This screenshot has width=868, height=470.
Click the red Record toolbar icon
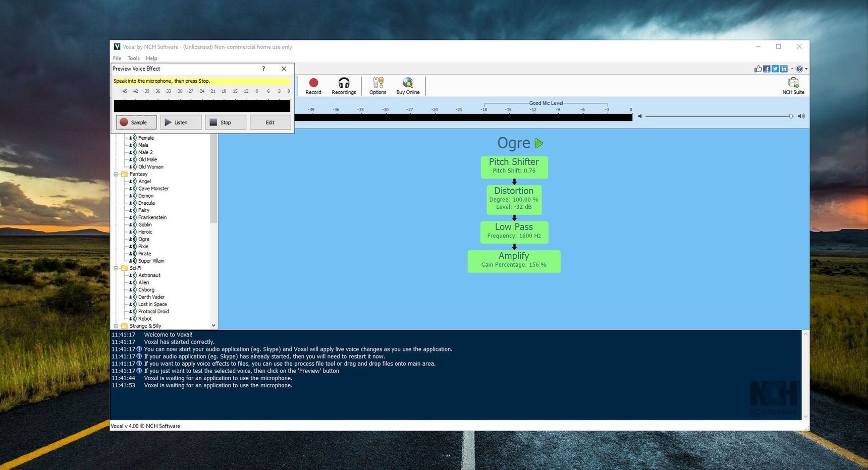tap(313, 83)
